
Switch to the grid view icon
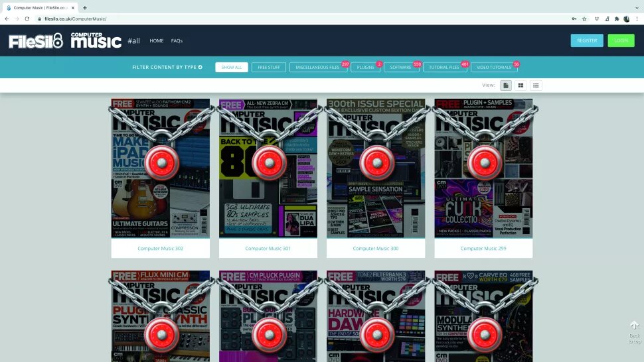point(521,86)
